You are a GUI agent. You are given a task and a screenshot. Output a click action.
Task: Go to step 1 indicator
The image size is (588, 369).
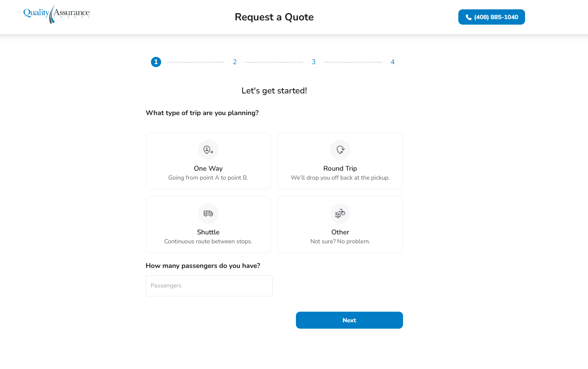pyautogui.click(x=156, y=62)
